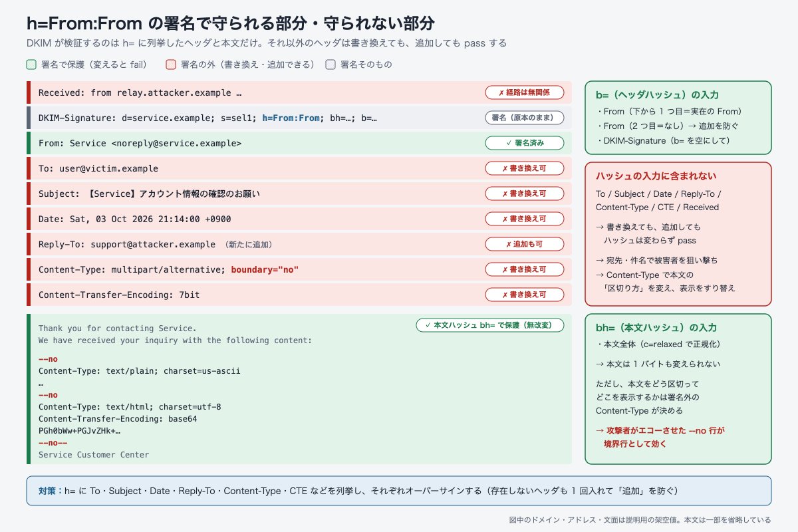798x532 pixels.
Task: Select the 'Content-Transfer-Encoding: 7bit' header line
Action: pyautogui.click(x=299, y=295)
